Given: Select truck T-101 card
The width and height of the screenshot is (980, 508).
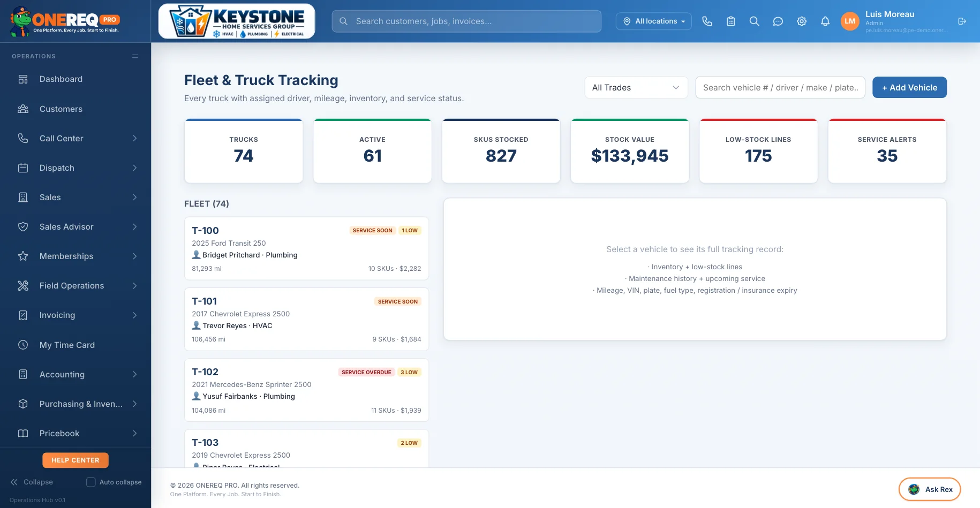Looking at the screenshot, I should pos(306,319).
